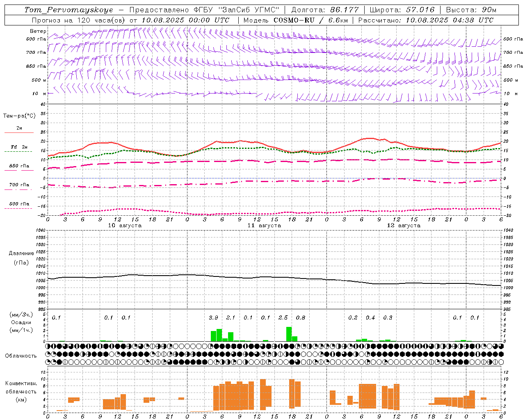
Task: Select the longitude value Долгота: 86.177
Action: tap(325, 10)
